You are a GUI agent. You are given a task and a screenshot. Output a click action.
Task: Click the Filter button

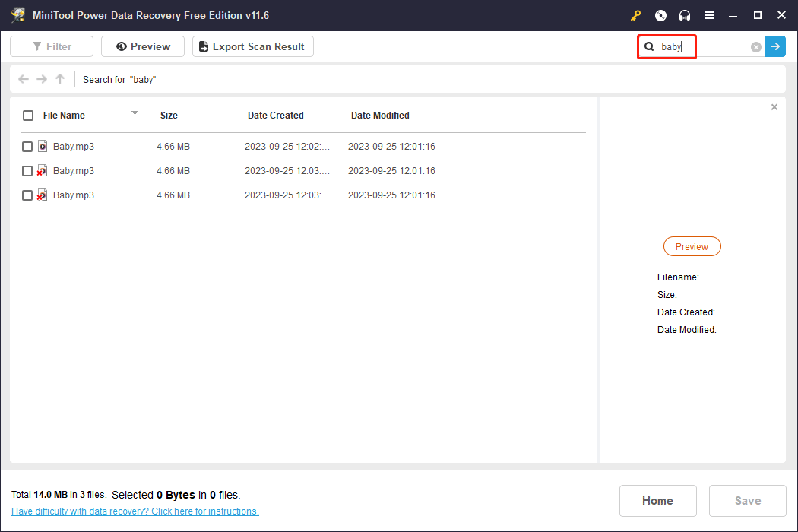coord(52,46)
